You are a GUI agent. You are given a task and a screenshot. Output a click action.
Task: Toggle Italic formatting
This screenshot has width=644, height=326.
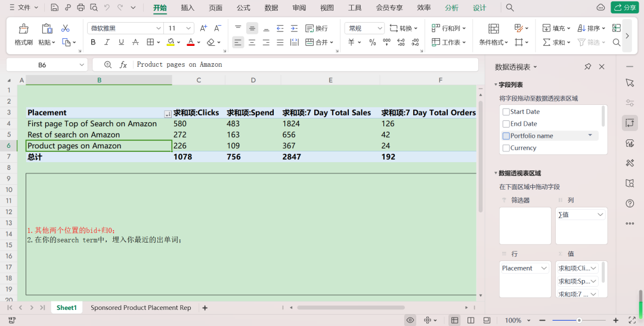pos(107,42)
